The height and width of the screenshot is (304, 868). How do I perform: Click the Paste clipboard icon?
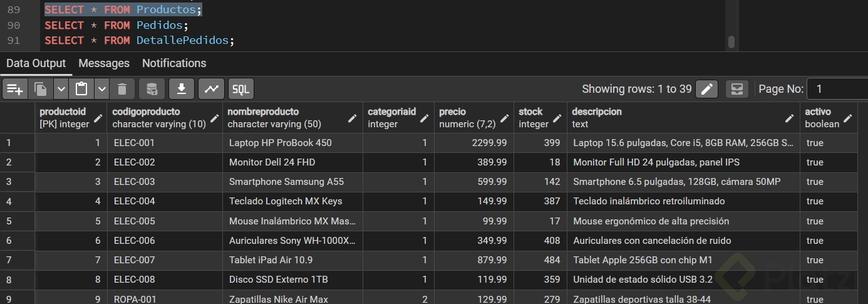[x=81, y=89]
